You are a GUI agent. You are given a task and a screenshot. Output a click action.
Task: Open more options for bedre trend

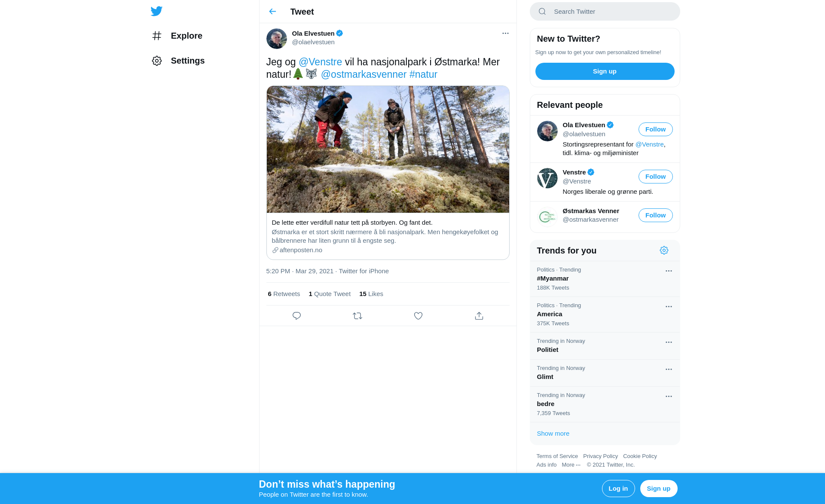click(x=669, y=397)
